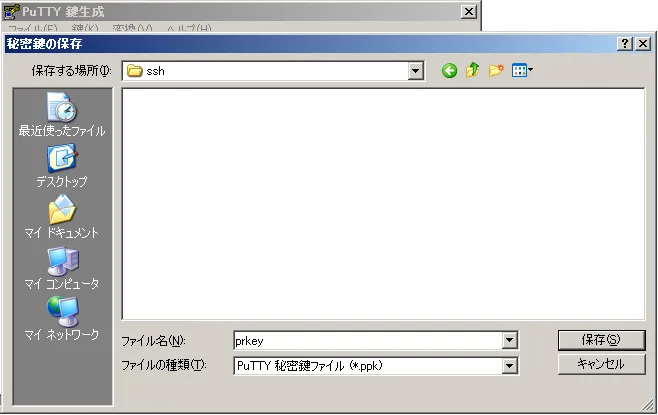Open マイ ドキュメント folder shortcut

point(62,218)
